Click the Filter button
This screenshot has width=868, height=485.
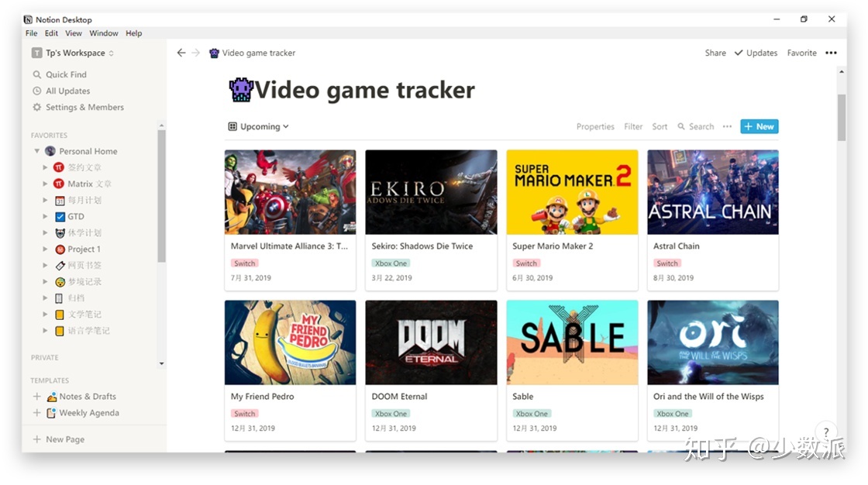click(x=633, y=126)
